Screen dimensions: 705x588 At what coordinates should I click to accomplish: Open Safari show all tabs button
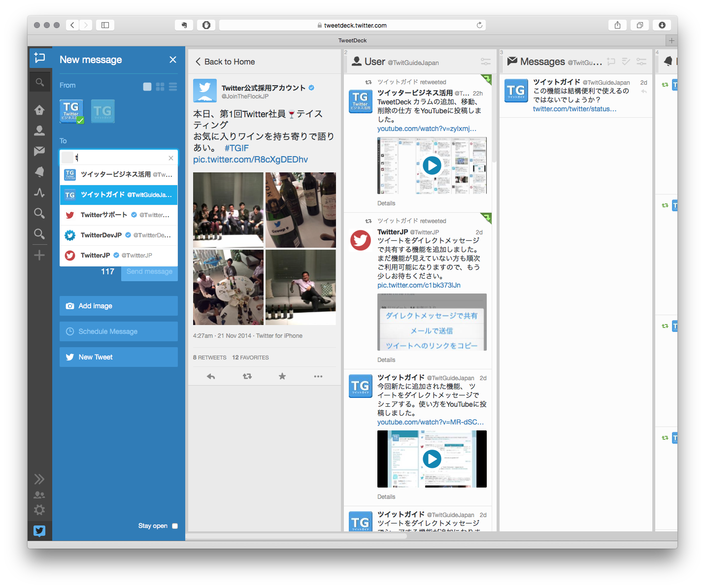(639, 25)
